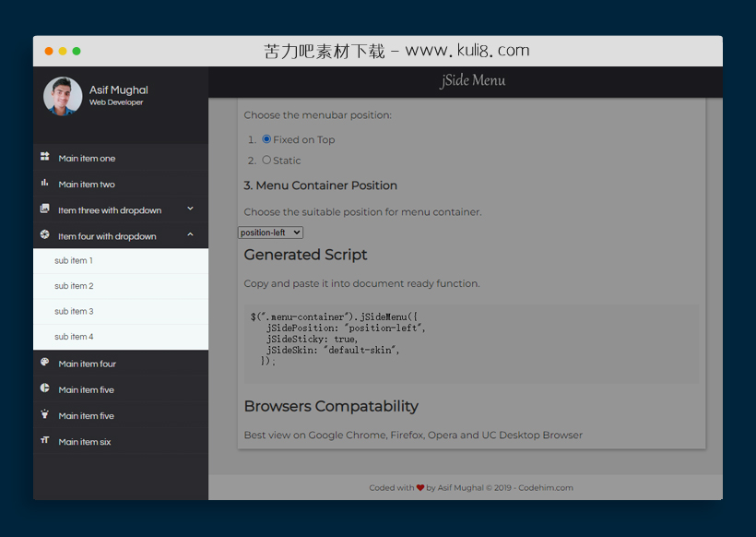Open sub item 4 in the submenu
The image size is (756, 537).
(x=74, y=337)
